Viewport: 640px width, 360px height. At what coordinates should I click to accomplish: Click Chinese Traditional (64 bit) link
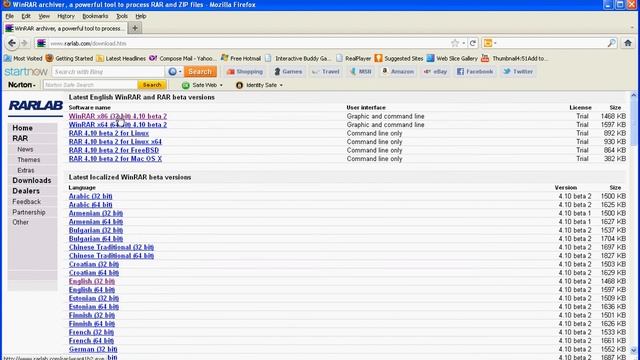[x=111, y=256]
